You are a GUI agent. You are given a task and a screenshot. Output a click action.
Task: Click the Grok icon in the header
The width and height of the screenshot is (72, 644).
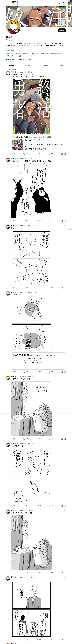click(60, 3)
